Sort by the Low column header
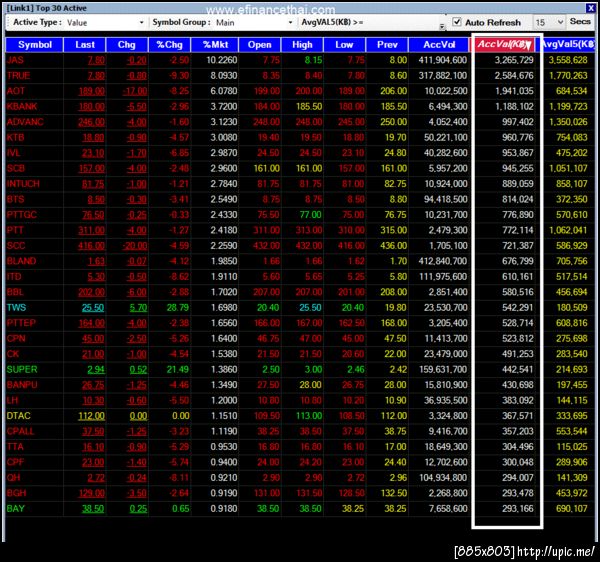 [344, 45]
